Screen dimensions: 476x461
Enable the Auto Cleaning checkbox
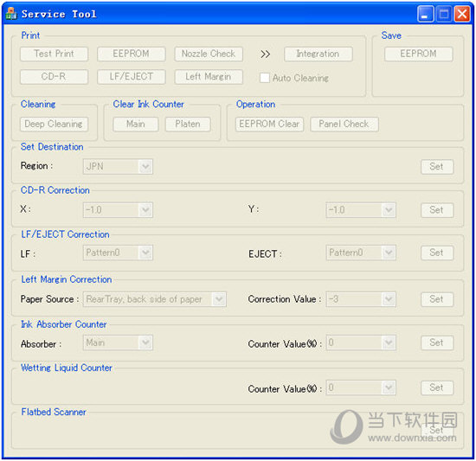265,78
